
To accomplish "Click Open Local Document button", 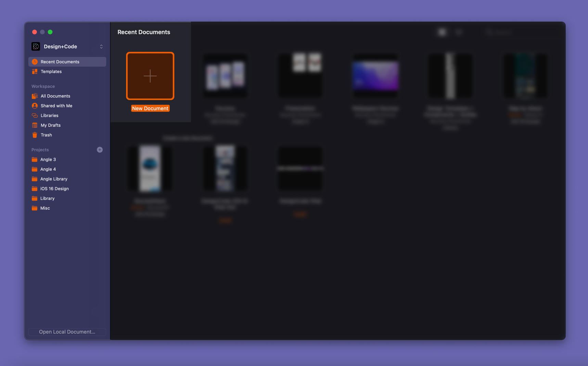I will pyautogui.click(x=67, y=332).
